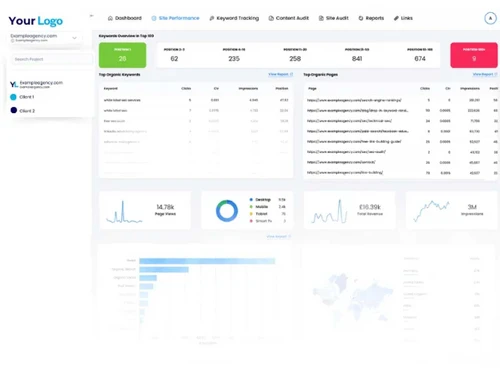Viewport: 500px width, 375px height.
Task: Click the Desktop legend entry
Action: [x=267, y=200]
